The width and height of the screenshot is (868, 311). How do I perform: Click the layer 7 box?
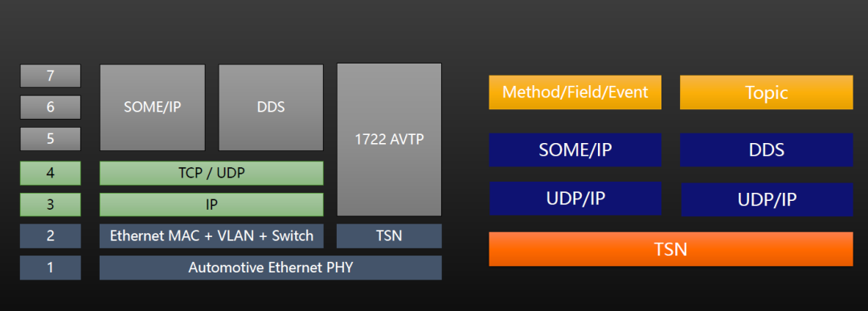51,76
